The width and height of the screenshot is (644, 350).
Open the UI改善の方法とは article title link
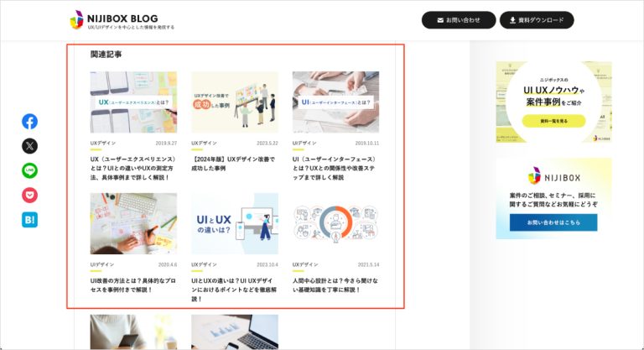click(133, 285)
